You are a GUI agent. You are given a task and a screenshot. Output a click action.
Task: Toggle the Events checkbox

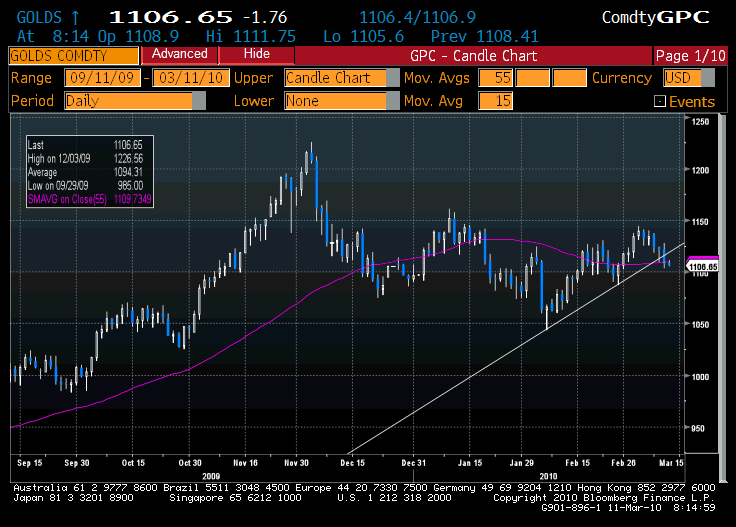pos(659,101)
